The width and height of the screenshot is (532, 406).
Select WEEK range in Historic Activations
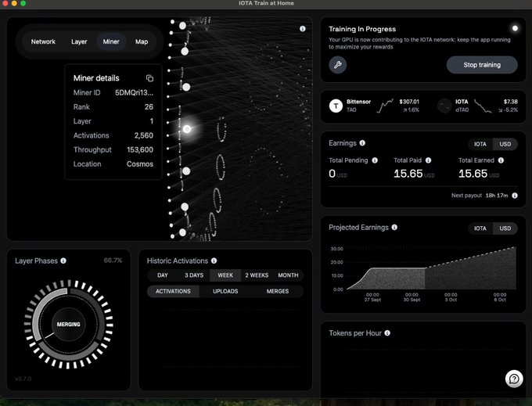(x=225, y=275)
